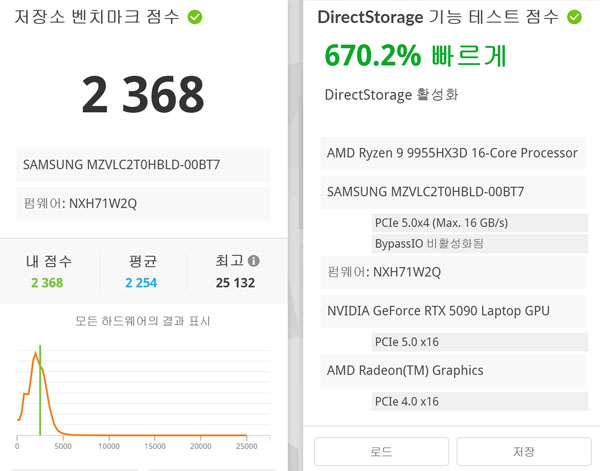This screenshot has width=600, height=471.
Task: Click the 내 점수 value 2 368
Action: [47, 283]
